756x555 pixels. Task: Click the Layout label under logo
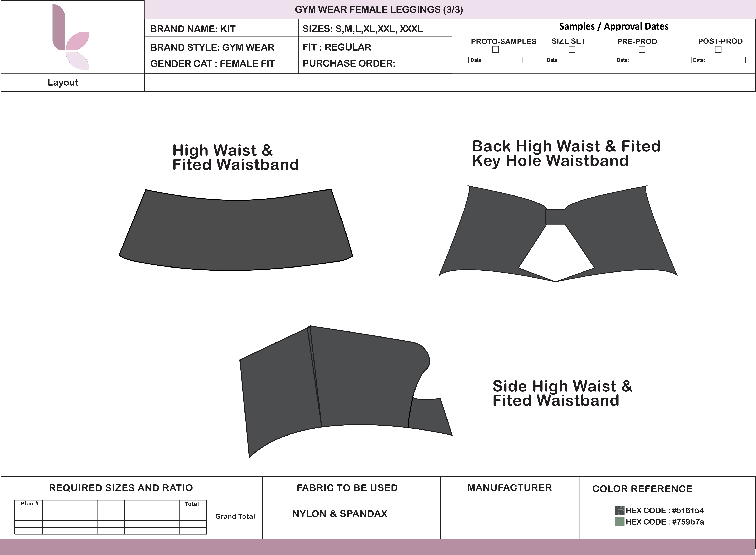(x=63, y=82)
